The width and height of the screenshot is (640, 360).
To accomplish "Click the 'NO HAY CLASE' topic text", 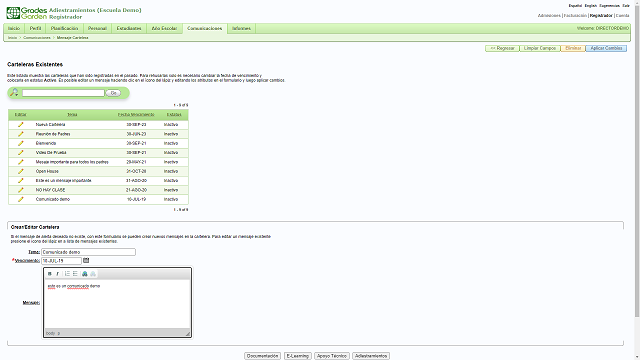I will click(x=50, y=190).
